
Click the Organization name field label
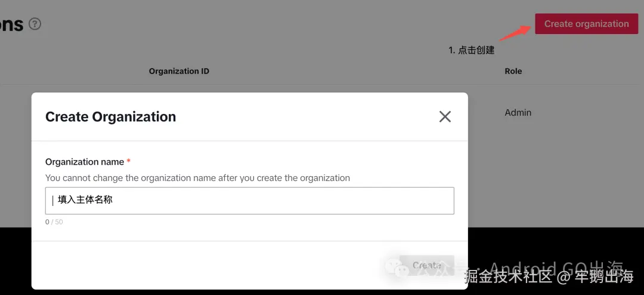click(x=85, y=162)
